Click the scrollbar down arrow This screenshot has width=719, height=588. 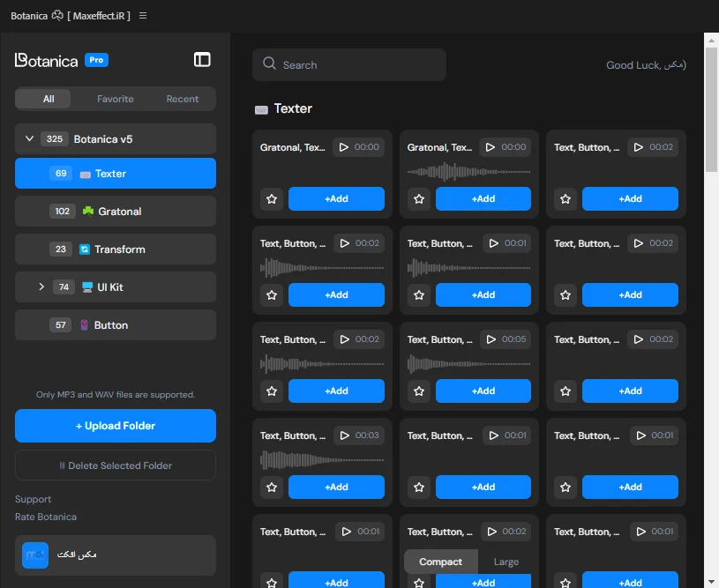point(711,582)
